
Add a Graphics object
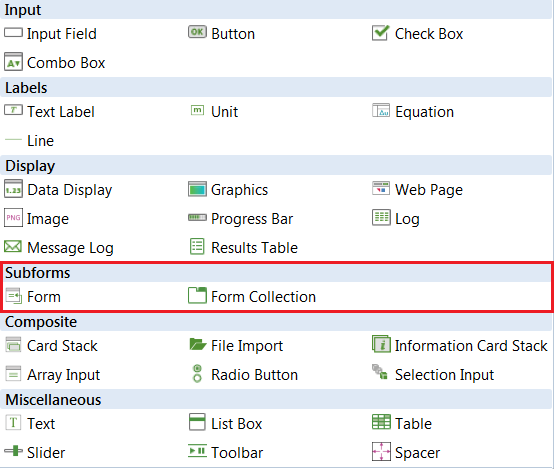pyautogui.click(x=228, y=190)
